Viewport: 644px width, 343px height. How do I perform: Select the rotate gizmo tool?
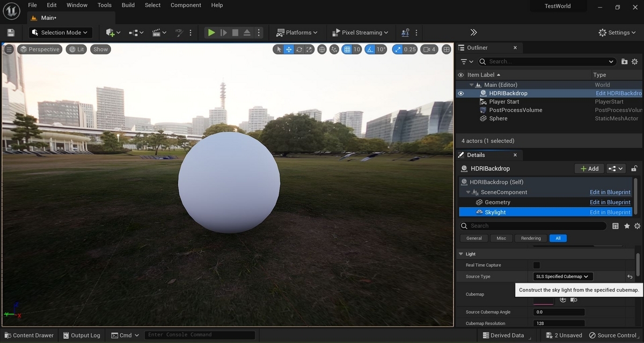(x=299, y=49)
